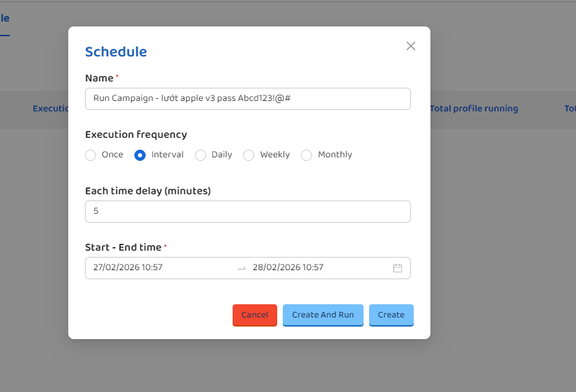Close the Schedule dialog with the X icon
This screenshot has width=576, height=392.
click(x=410, y=46)
